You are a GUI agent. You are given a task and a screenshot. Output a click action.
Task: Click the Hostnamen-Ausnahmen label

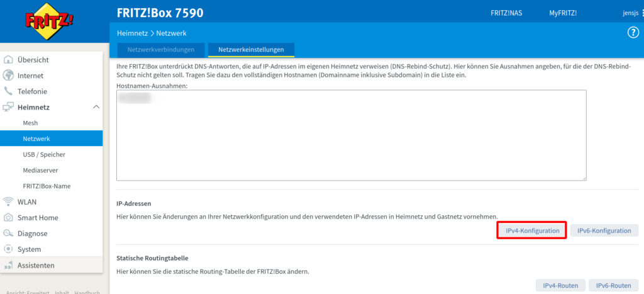[x=152, y=86]
